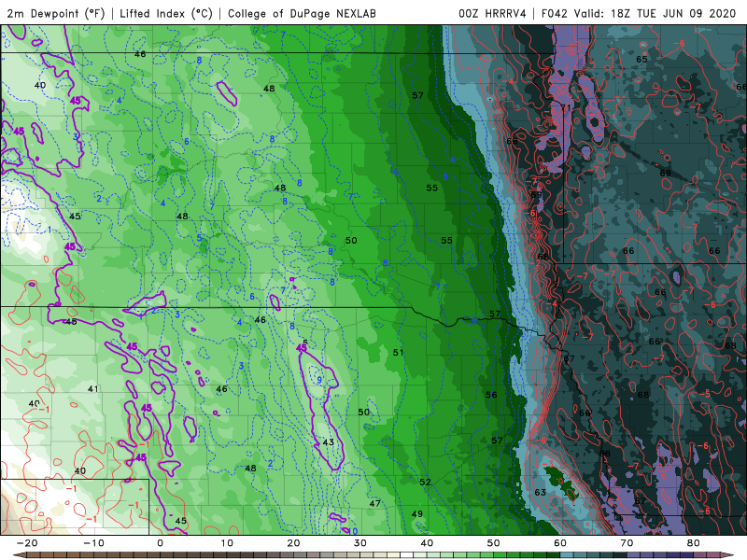Image resolution: width=747 pixels, height=560 pixels.
Task: Click the dewpoint value 41 on the map
Action: (93, 389)
